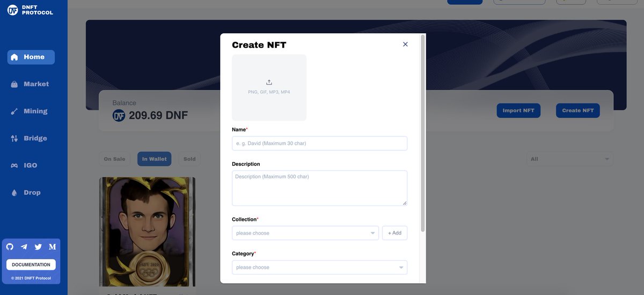This screenshot has height=295, width=644.
Task: Click the Home house icon
Action: pos(14,57)
